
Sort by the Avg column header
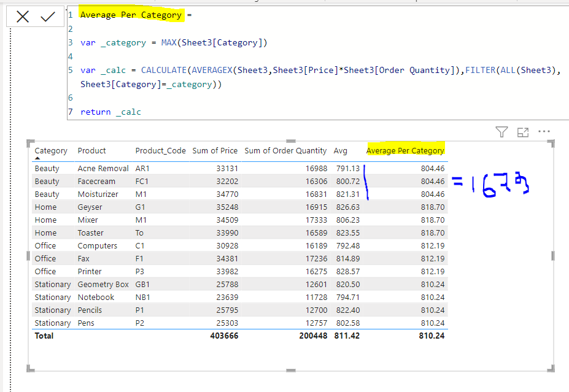click(341, 150)
